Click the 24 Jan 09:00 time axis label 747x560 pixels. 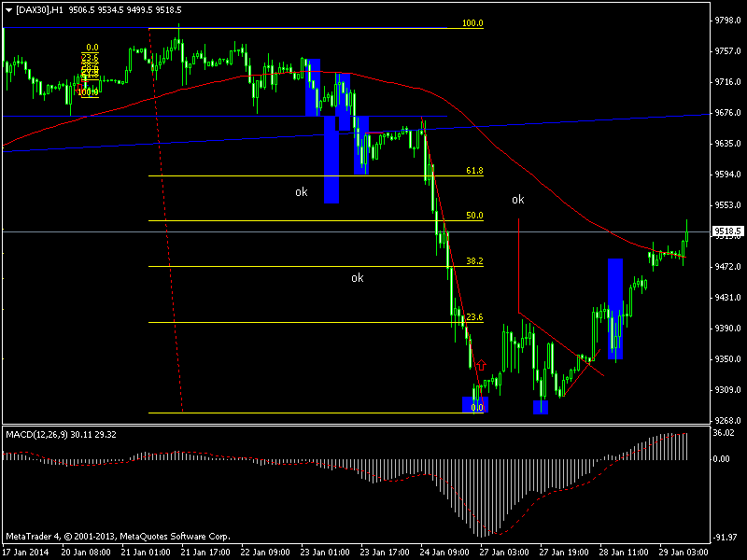443,552
